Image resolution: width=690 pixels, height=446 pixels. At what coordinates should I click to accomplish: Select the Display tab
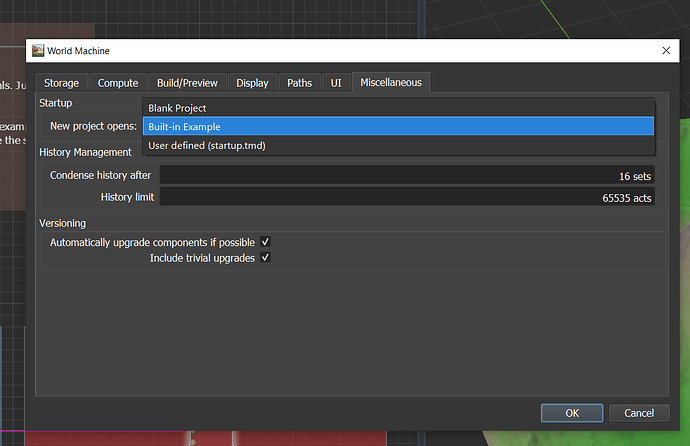pyautogui.click(x=252, y=83)
